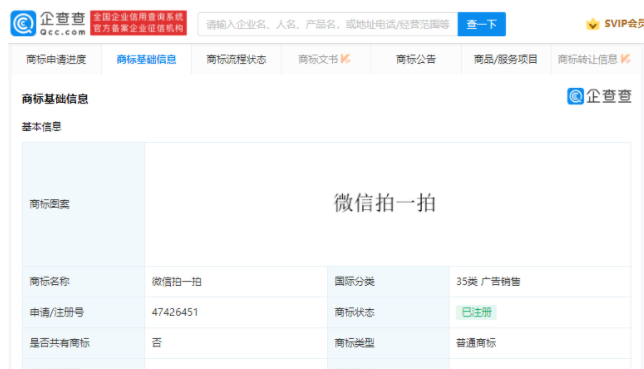Click the 商标状态 label cell
Viewport: 644px width, 369px height.
click(x=388, y=312)
